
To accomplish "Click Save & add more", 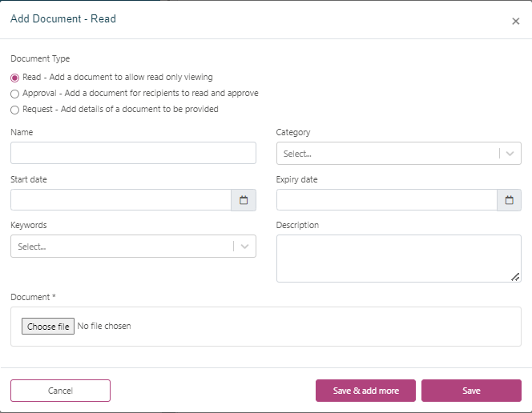I will point(365,391).
